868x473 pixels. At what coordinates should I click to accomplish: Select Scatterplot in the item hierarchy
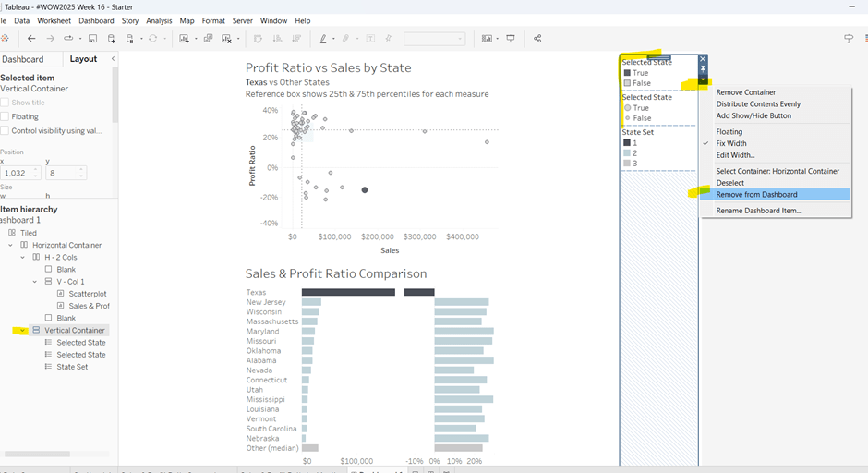88,294
